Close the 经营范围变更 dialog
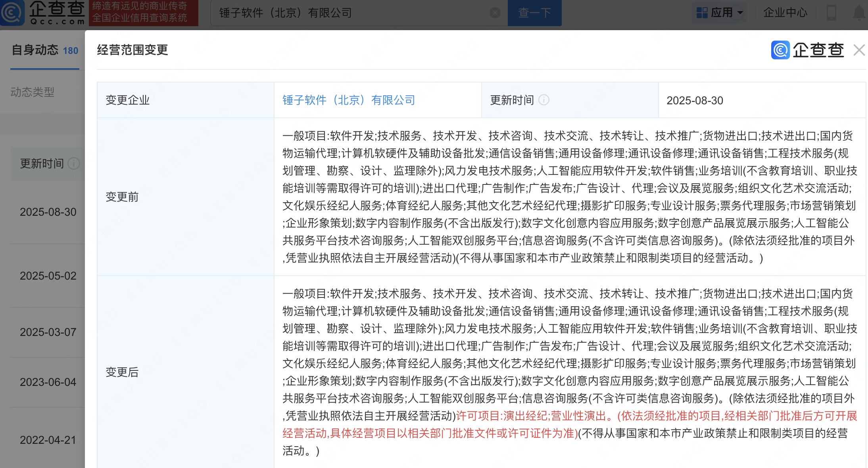Image resolution: width=868 pixels, height=468 pixels. (859, 50)
